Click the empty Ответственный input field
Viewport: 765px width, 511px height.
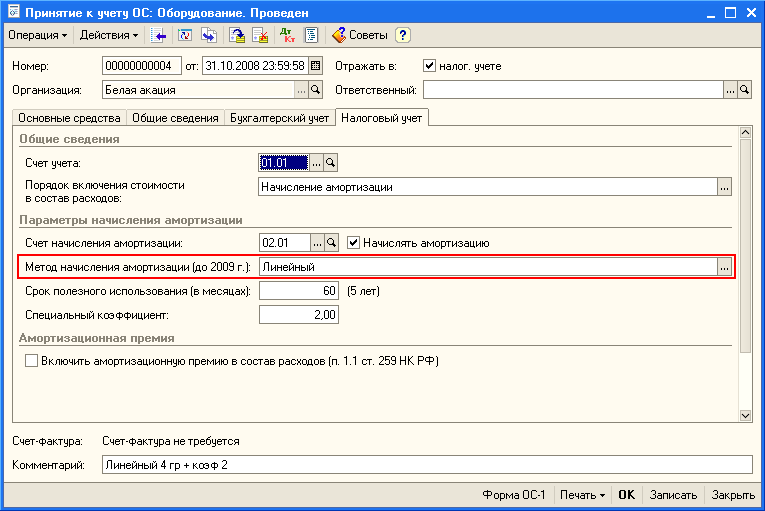coord(573,90)
